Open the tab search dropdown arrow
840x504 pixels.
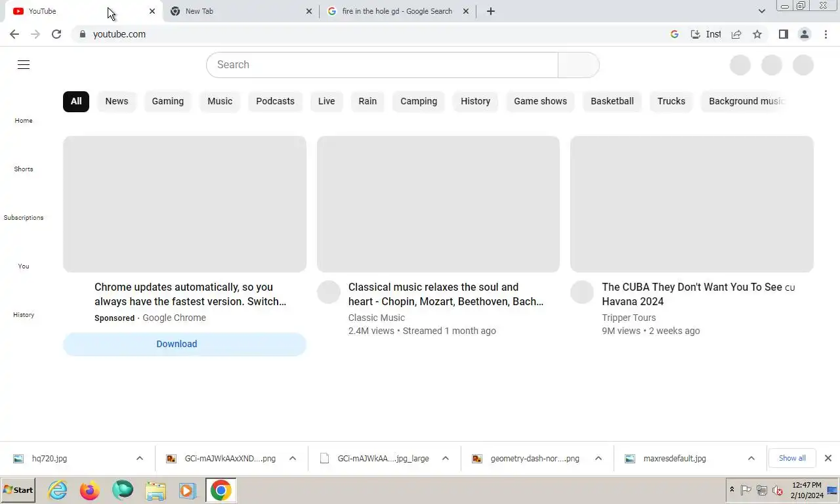[761, 11]
